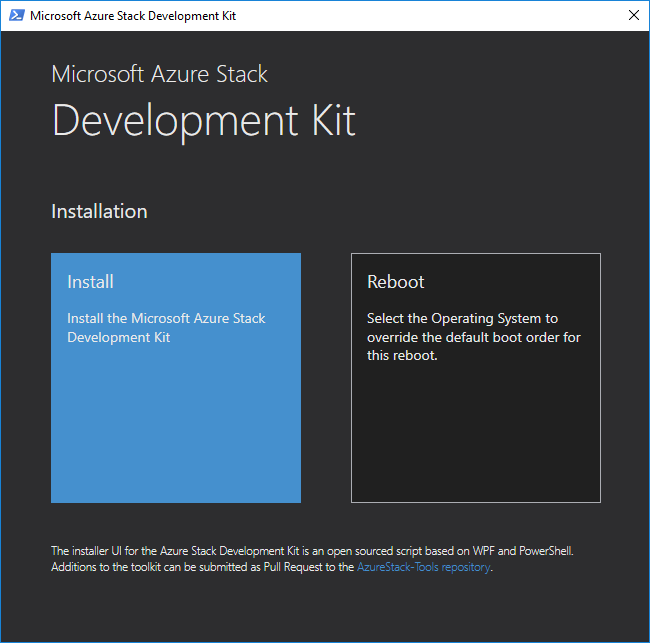The width and height of the screenshot is (650, 643).
Task: Click the empty lower area of the Install tile
Action: (176, 440)
